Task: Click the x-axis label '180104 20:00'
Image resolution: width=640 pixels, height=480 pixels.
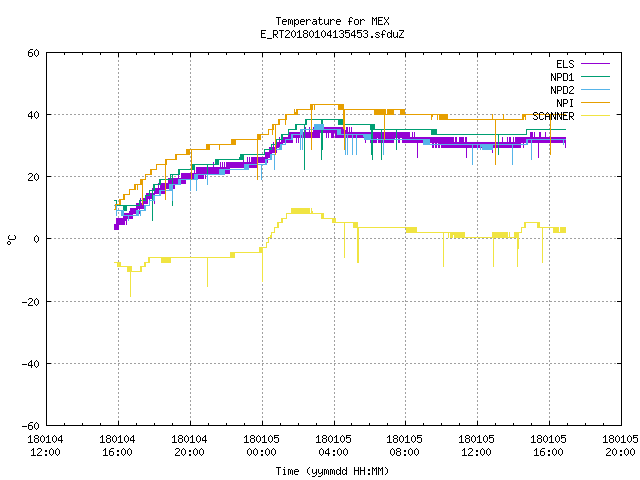Action: [189, 446]
